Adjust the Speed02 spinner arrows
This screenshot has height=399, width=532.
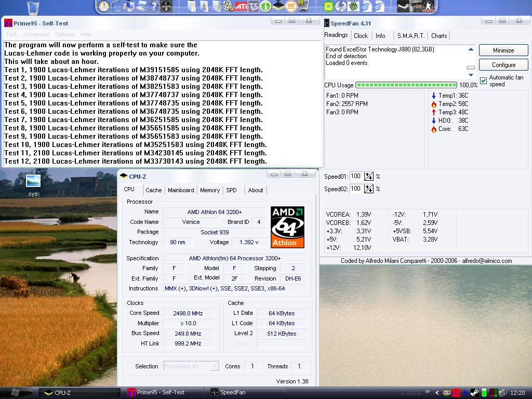point(369,189)
